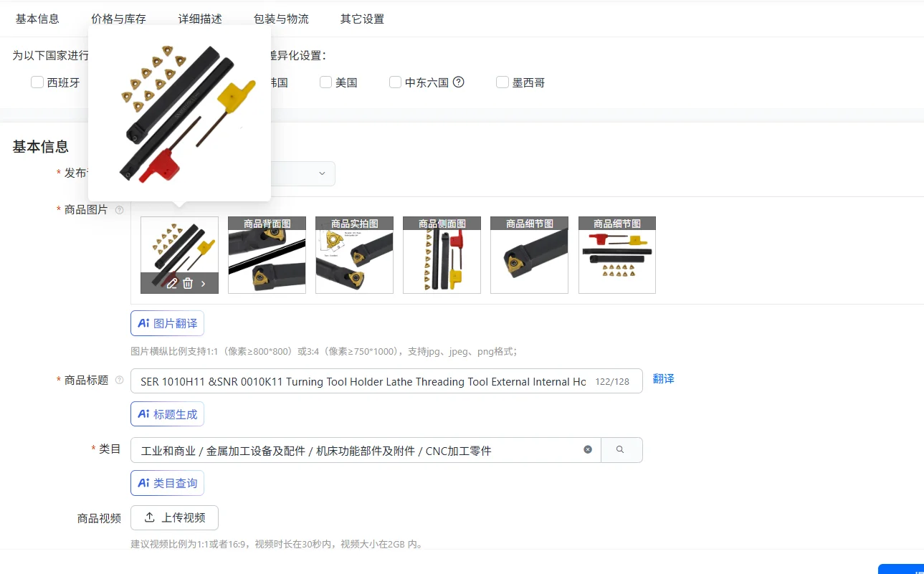The image size is (924, 574).
Task: Select the 商品侧面图 thumbnail
Action: [442, 255]
